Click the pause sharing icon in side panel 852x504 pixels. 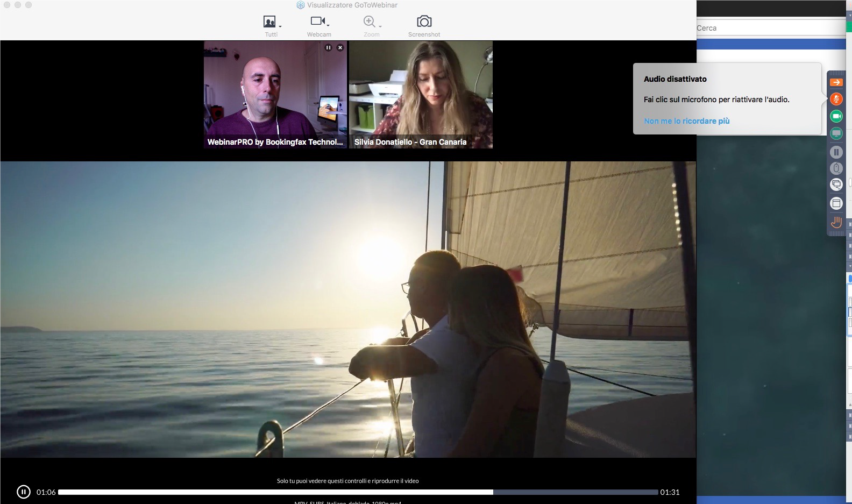tap(836, 152)
